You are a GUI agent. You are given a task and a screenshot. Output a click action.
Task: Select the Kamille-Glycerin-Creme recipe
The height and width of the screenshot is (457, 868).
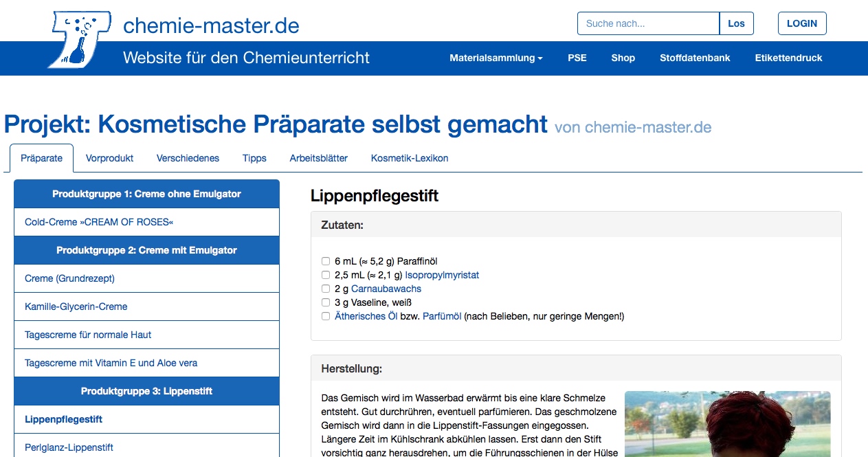146,306
